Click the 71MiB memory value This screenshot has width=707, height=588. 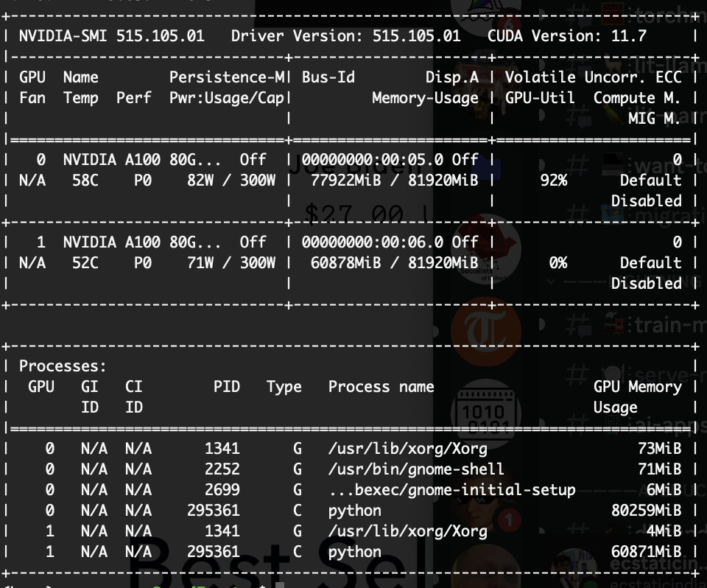click(x=660, y=469)
